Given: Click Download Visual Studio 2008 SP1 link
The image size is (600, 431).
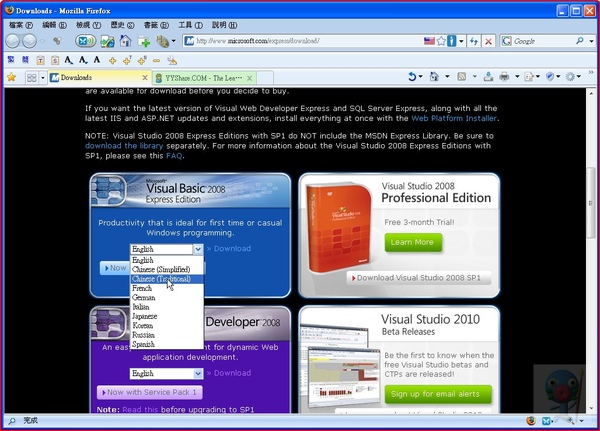Looking at the screenshot, I should [x=419, y=278].
